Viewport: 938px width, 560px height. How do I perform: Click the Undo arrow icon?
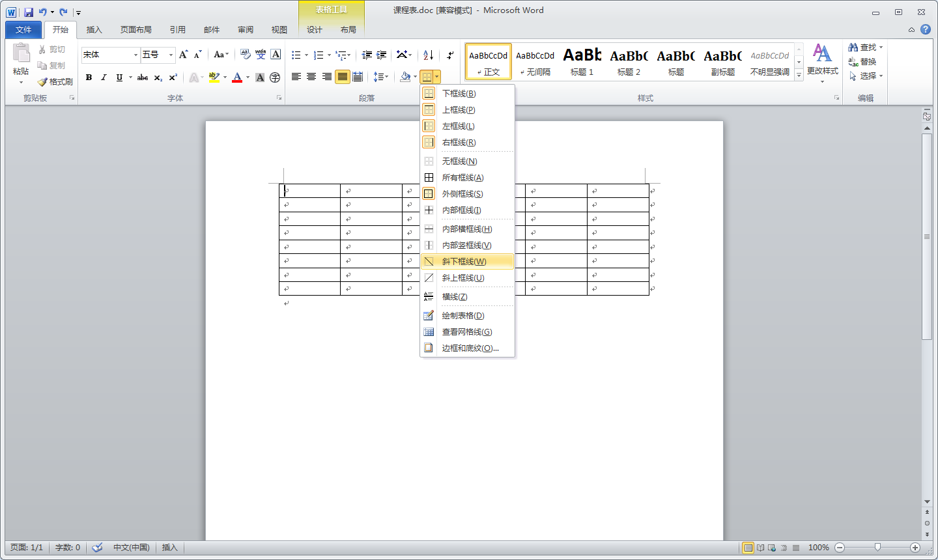pyautogui.click(x=42, y=12)
